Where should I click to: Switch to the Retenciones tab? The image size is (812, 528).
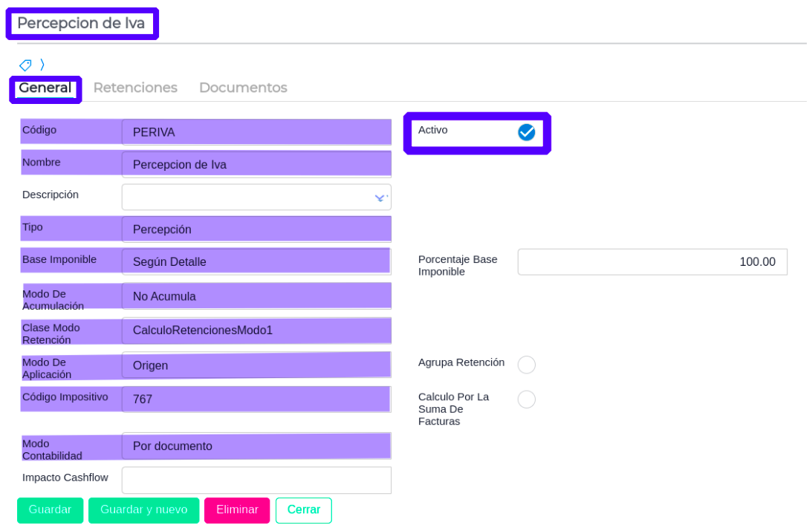point(135,88)
